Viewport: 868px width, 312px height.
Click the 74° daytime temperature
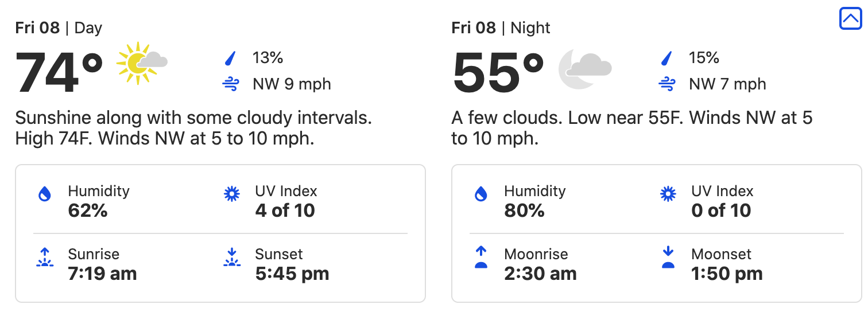(59, 72)
